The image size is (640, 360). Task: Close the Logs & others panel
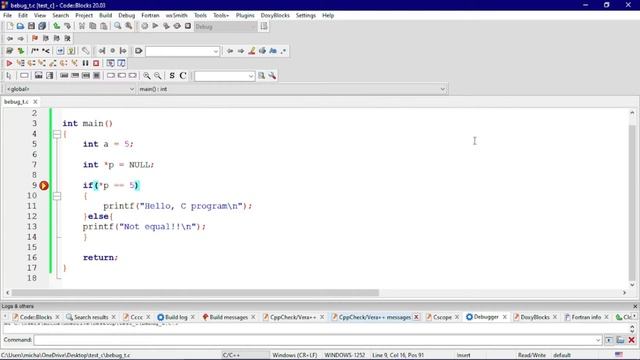pos(635,306)
